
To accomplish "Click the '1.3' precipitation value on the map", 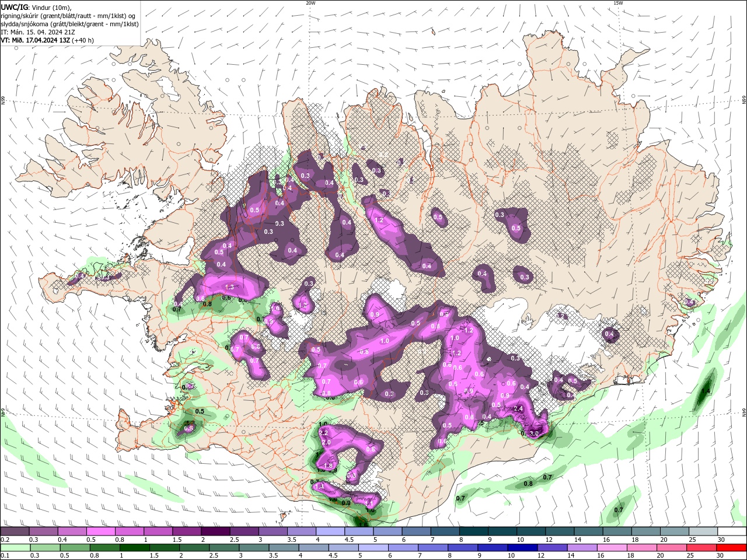I will (229, 287).
